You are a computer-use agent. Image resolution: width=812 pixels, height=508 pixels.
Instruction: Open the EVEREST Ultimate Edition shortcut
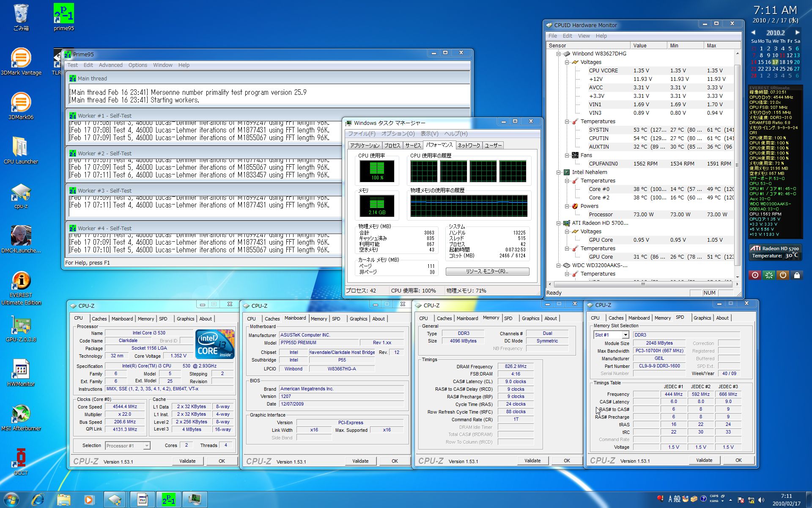[21, 281]
